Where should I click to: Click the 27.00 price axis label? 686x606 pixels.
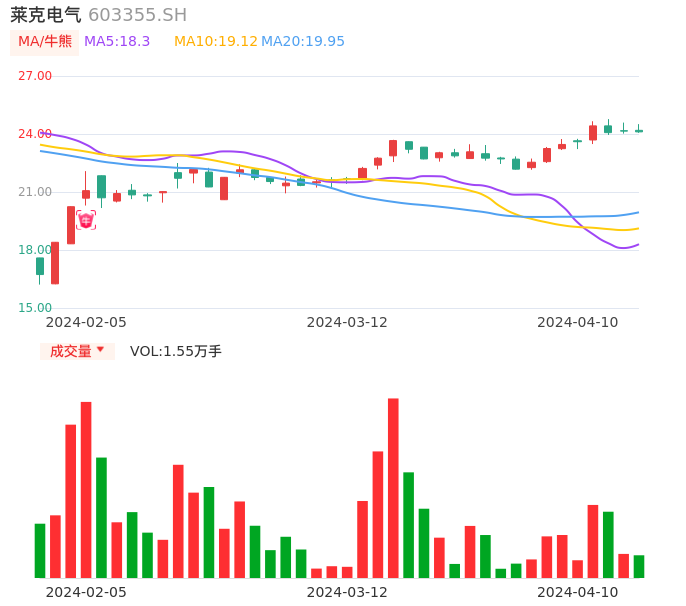click(x=35, y=76)
